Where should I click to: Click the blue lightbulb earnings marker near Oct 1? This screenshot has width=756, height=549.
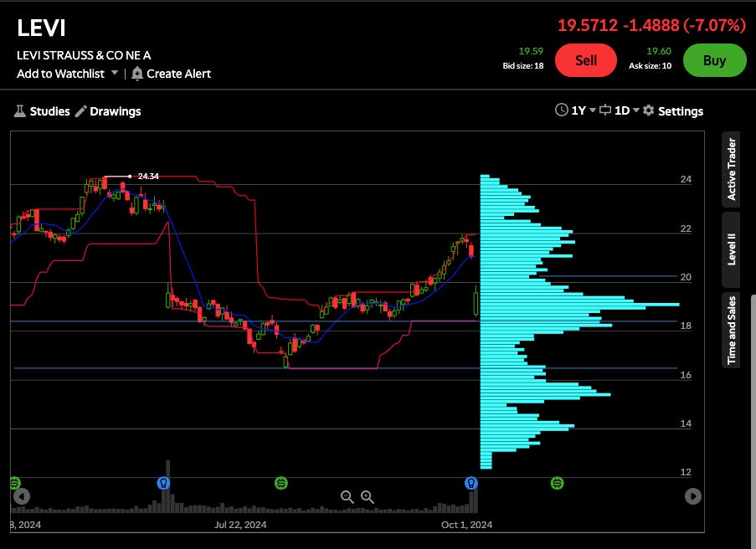471,483
